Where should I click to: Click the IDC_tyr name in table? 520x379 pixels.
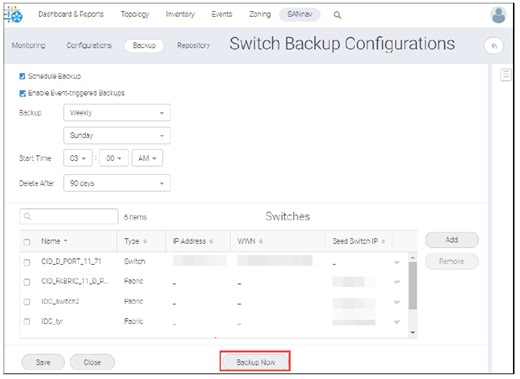point(52,321)
